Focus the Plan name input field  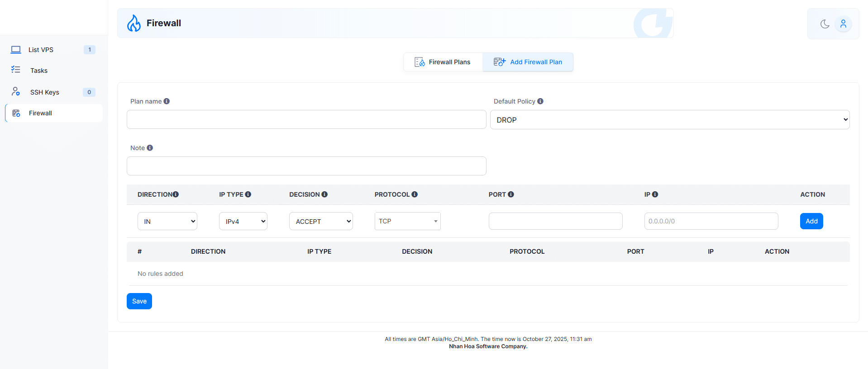coord(306,119)
